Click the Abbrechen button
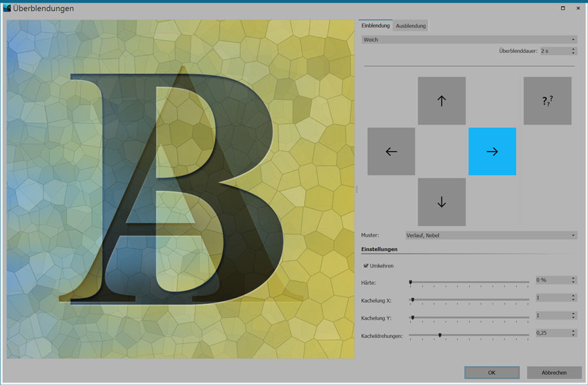 (x=554, y=373)
